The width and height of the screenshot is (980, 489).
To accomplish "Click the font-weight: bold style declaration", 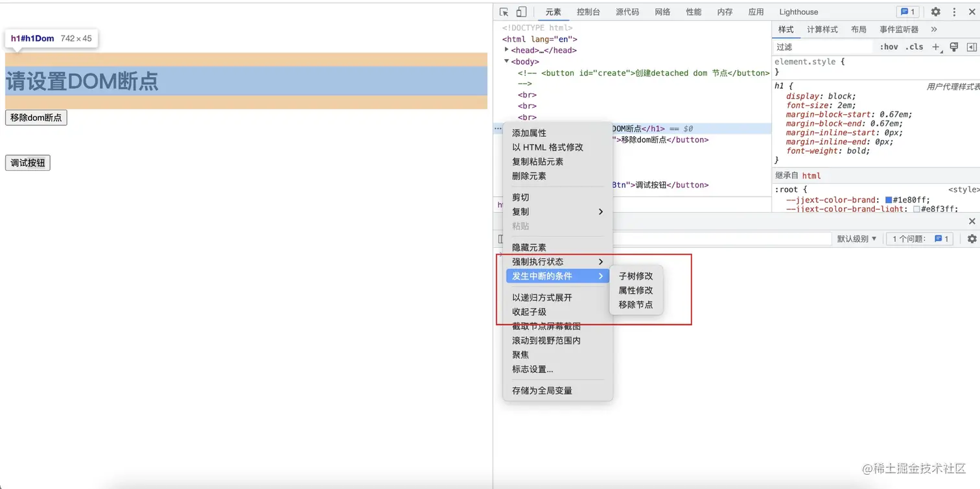I will pos(828,150).
